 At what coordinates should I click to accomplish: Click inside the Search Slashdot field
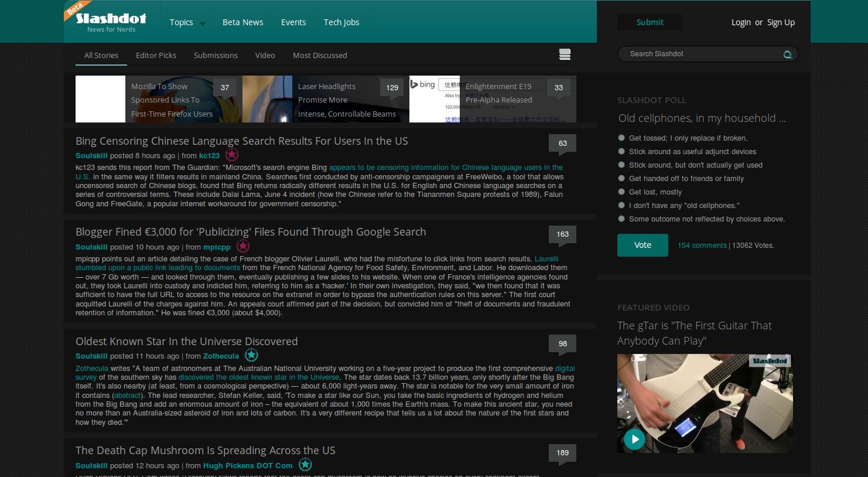pos(691,54)
